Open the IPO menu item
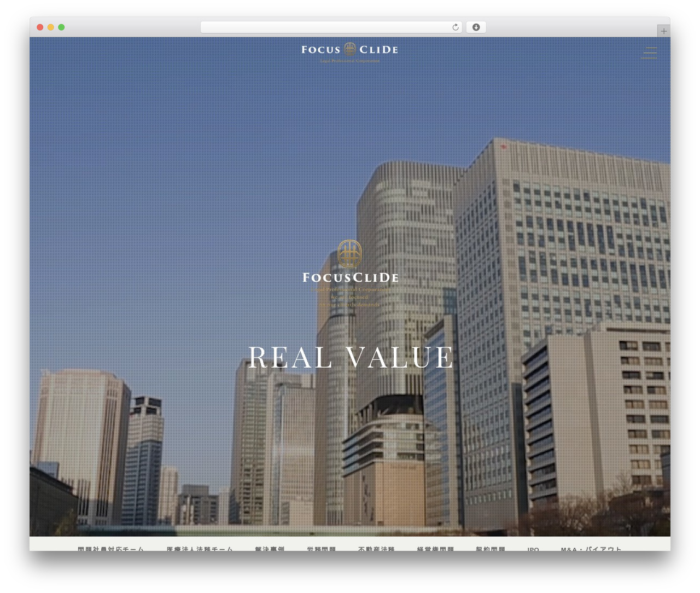This screenshot has height=593, width=700. pos(533,549)
